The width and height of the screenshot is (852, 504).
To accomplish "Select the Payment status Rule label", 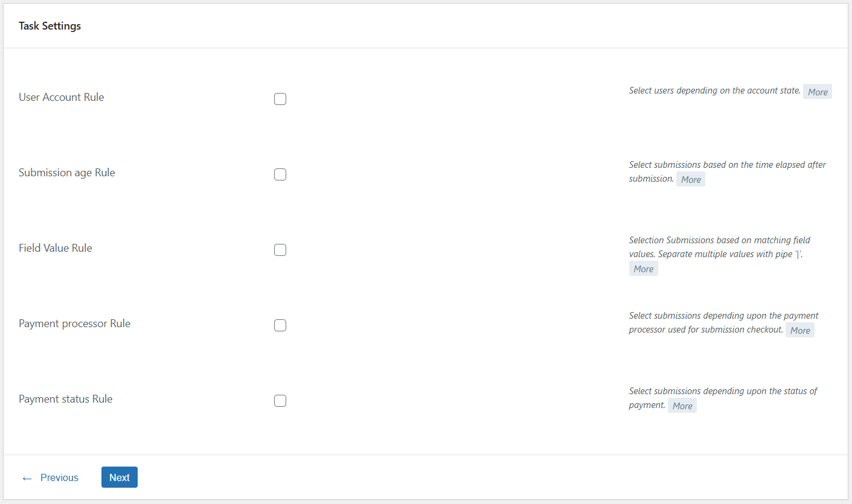I will click(x=65, y=399).
